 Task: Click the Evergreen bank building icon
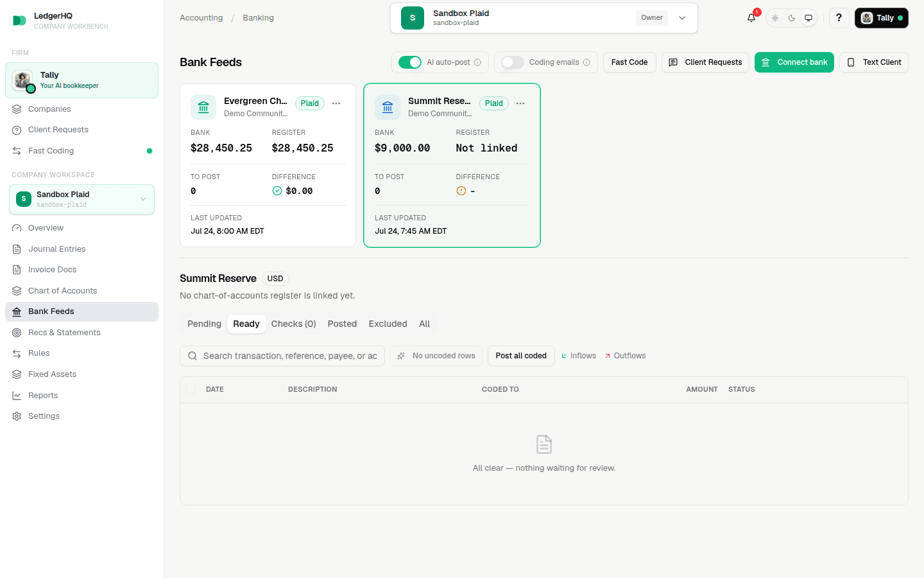[x=203, y=107]
